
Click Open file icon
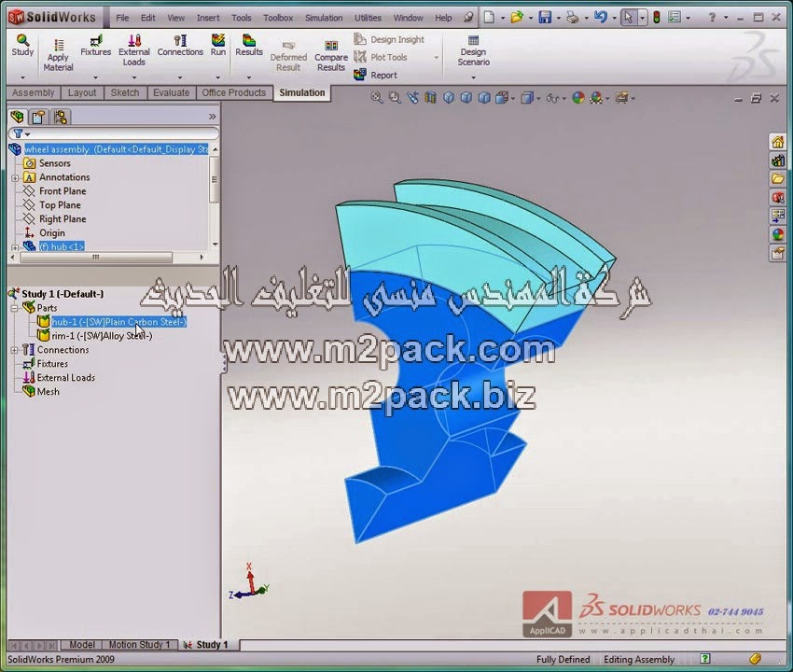[x=517, y=18]
